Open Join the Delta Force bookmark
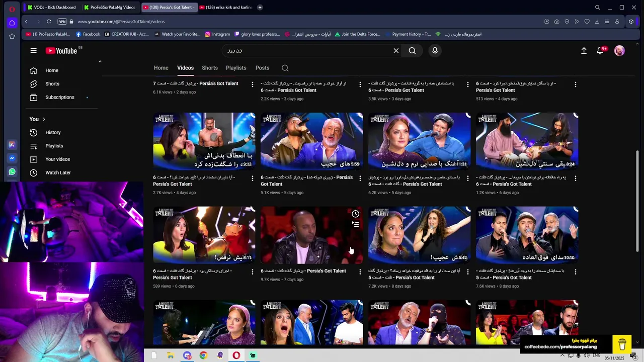 click(x=357, y=34)
